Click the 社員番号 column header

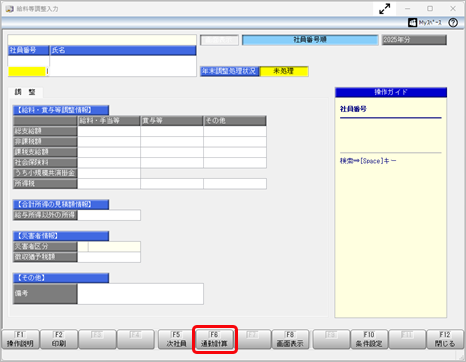coord(29,50)
